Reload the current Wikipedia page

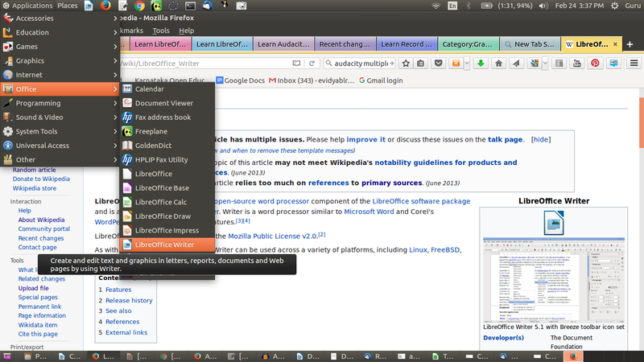click(312, 64)
